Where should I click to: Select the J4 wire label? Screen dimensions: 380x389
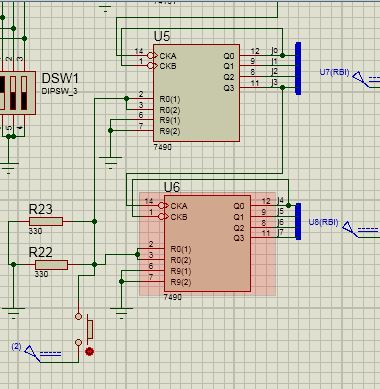[280, 200]
